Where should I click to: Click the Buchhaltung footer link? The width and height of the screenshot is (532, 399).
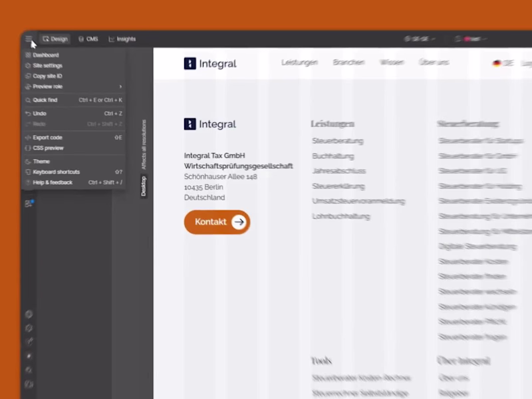[333, 156]
